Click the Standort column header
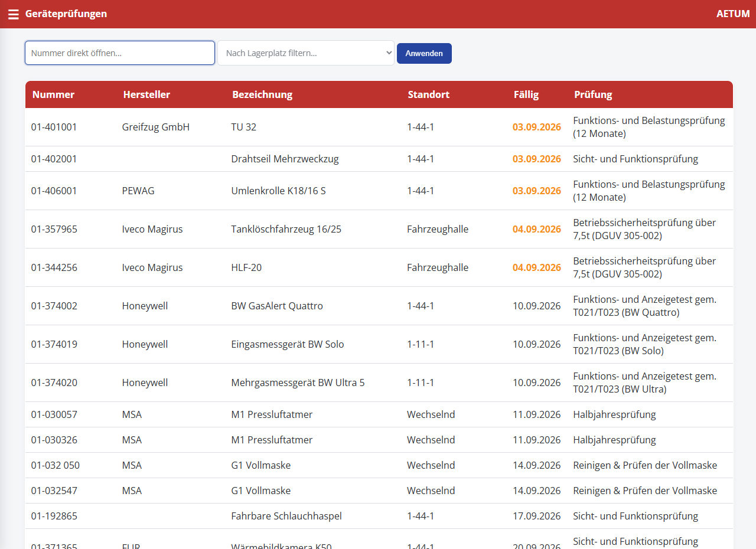Image resolution: width=756 pixels, height=549 pixels. pos(429,94)
